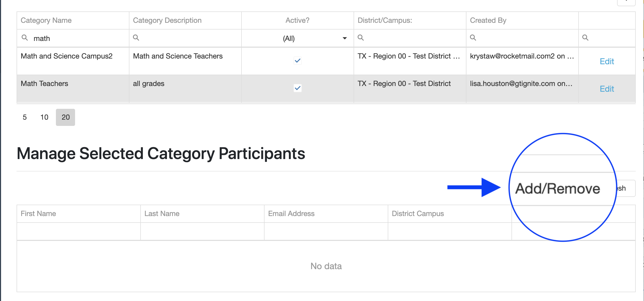Toggle Active checkbox for Math and Science Campus2
The width and height of the screenshot is (644, 301).
[297, 61]
